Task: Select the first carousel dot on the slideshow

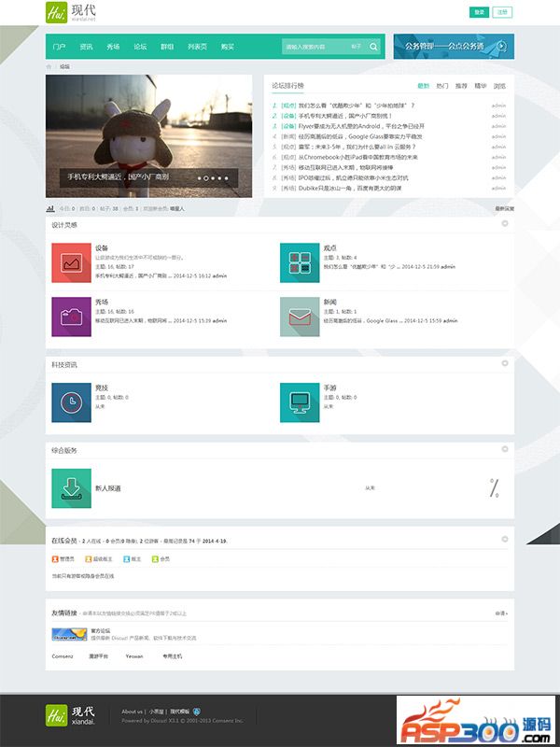Action: [x=199, y=178]
